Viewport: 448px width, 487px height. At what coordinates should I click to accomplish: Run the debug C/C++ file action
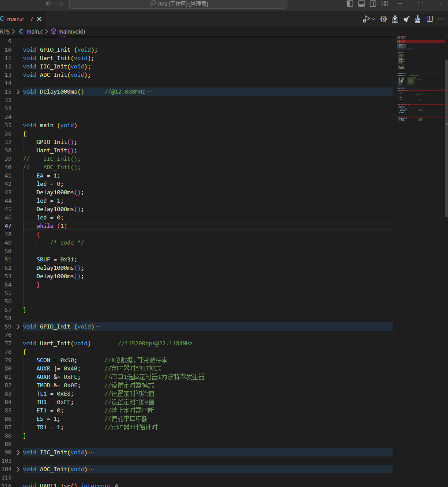point(366,19)
